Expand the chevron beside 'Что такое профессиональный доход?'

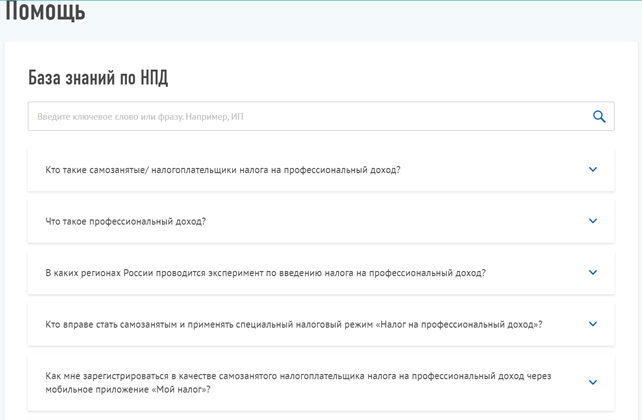click(593, 220)
